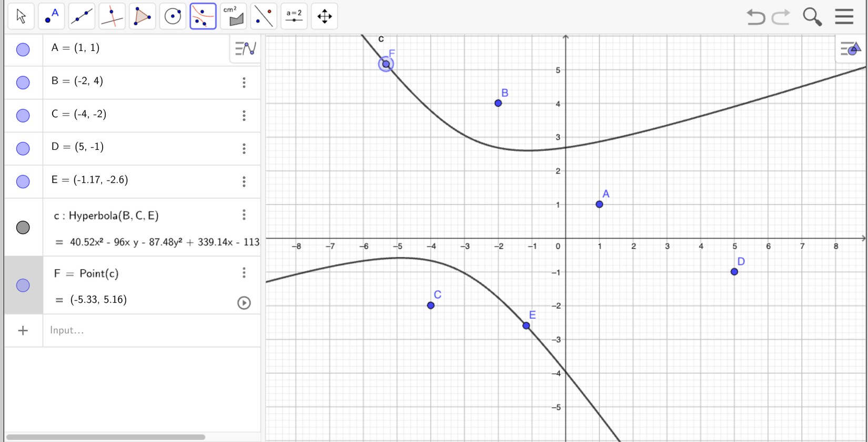Toggle the Algebra view style bar

tap(245, 49)
